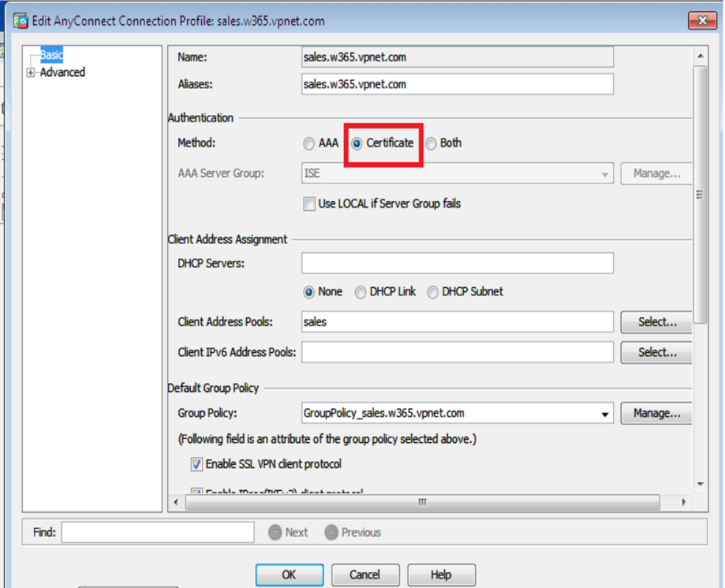Click the vertical scrollbar up arrow
Image resolution: width=725 pixels, height=588 pixels.
pos(700,56)
